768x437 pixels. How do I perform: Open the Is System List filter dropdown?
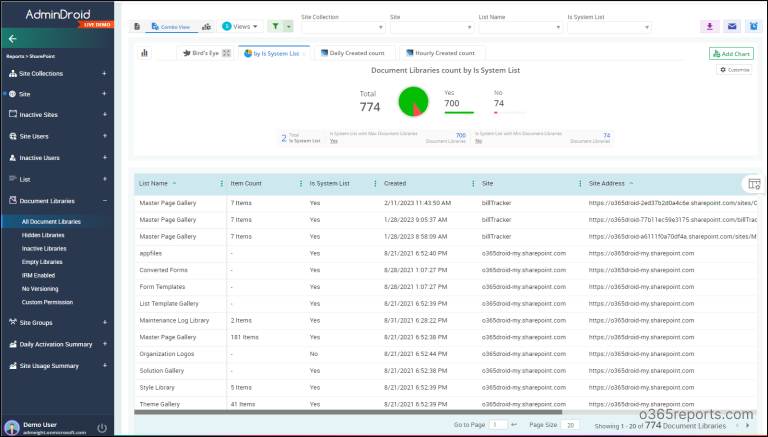point(609,27)
